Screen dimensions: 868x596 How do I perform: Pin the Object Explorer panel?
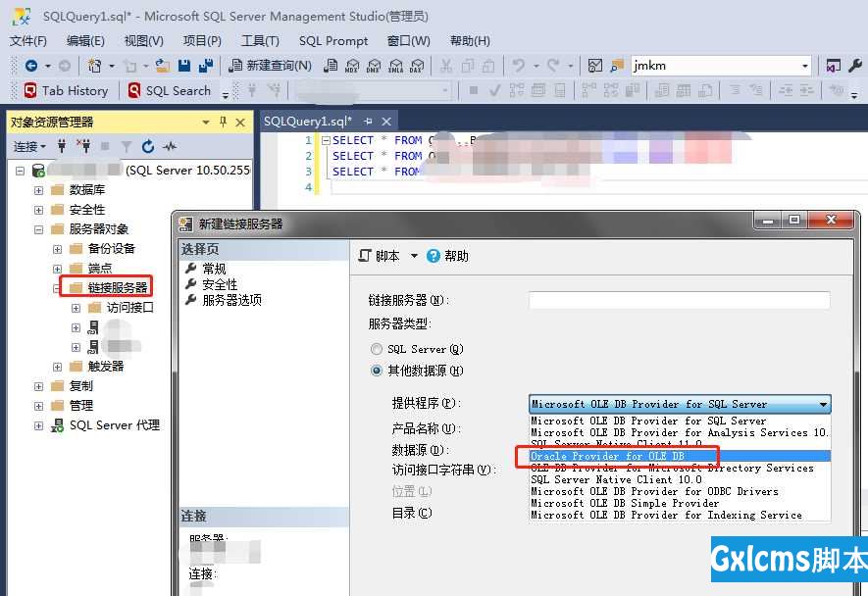223,122
